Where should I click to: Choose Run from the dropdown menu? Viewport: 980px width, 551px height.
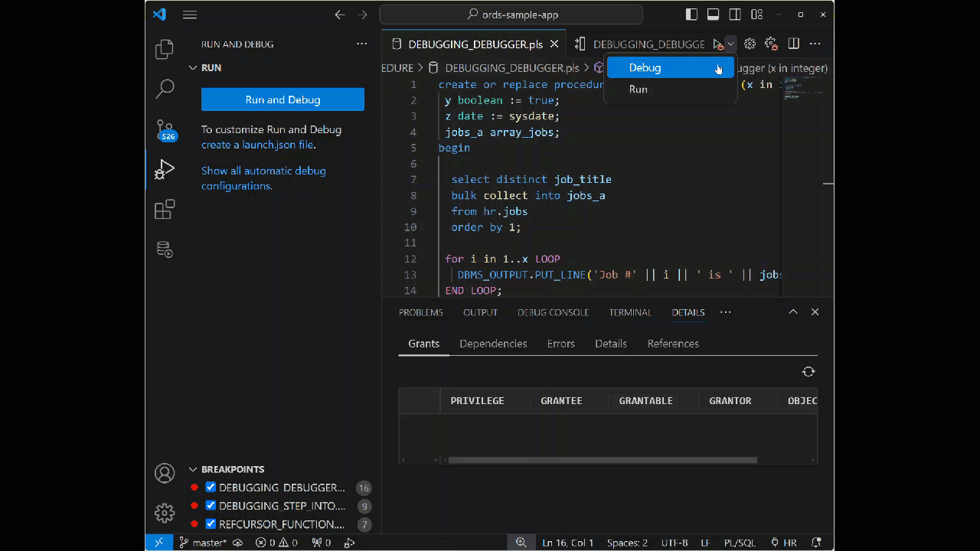click(x=671, y=90)
